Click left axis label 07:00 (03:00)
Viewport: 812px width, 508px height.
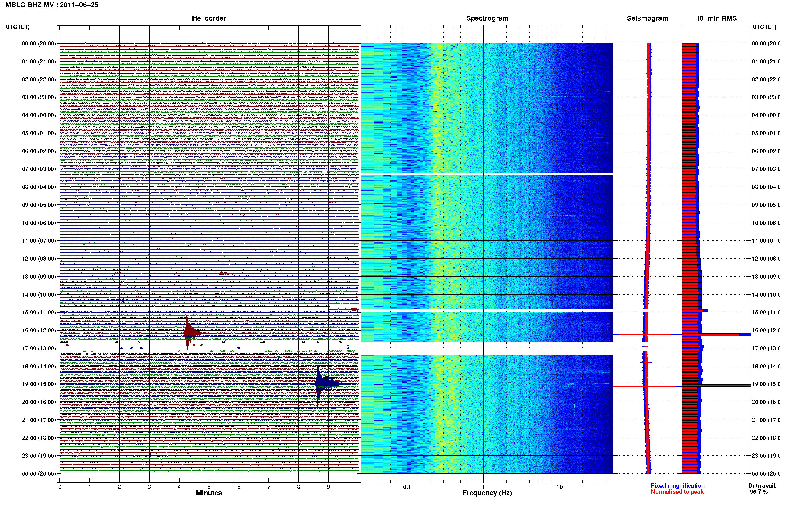coord(39,169)
